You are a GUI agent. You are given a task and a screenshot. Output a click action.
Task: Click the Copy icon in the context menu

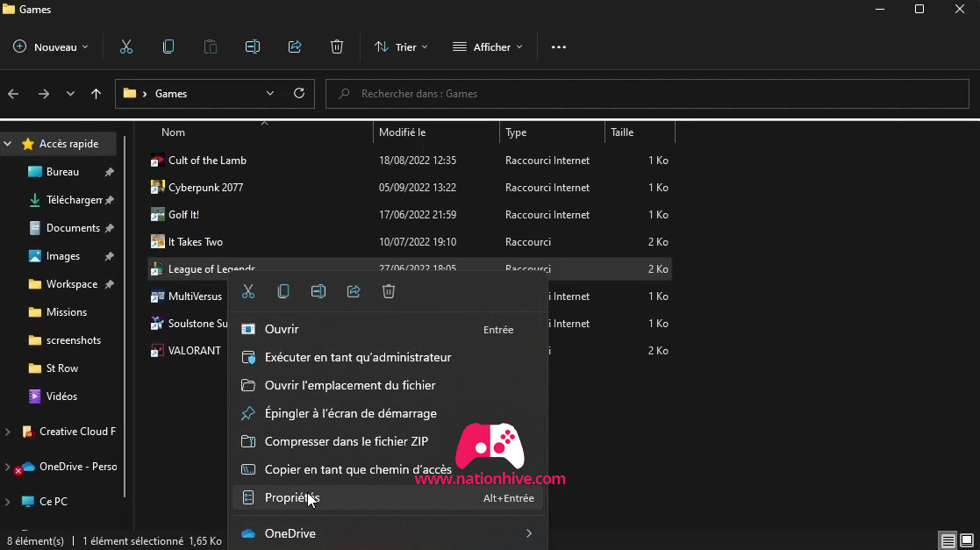(283, 291)
